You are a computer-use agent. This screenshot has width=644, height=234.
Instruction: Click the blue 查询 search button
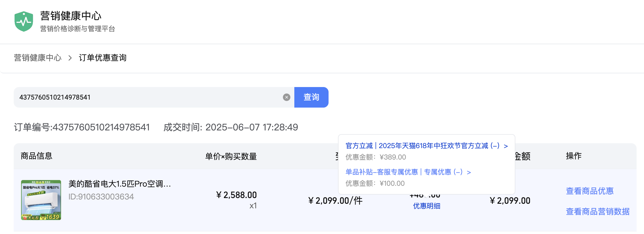click(311, 97)
